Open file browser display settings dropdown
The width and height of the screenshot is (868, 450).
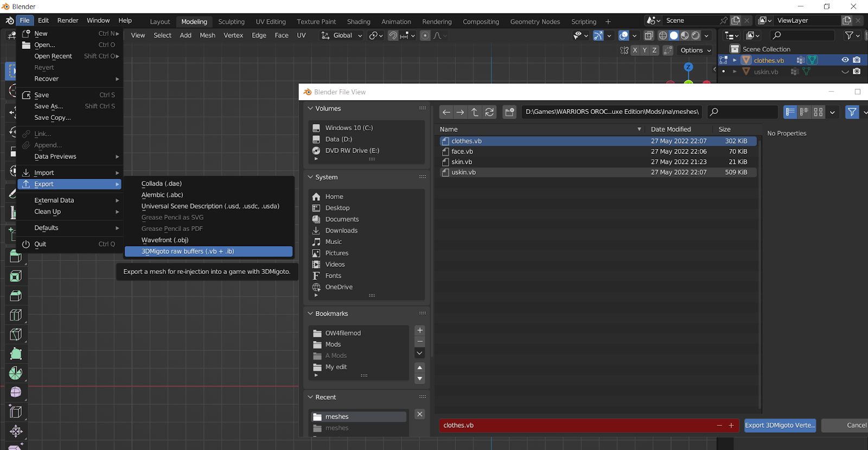coord(832,112)
